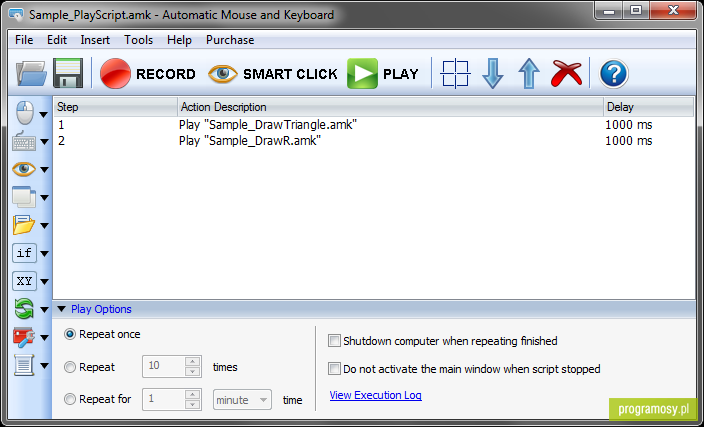Expand the red toolbox dropdown arrow
The image size is (704, 427).
44,338
